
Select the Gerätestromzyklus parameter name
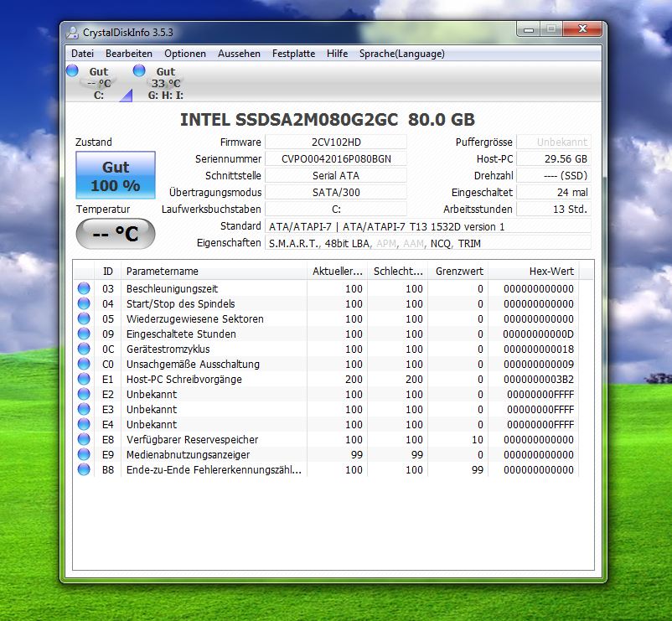(x=168, y=349)
